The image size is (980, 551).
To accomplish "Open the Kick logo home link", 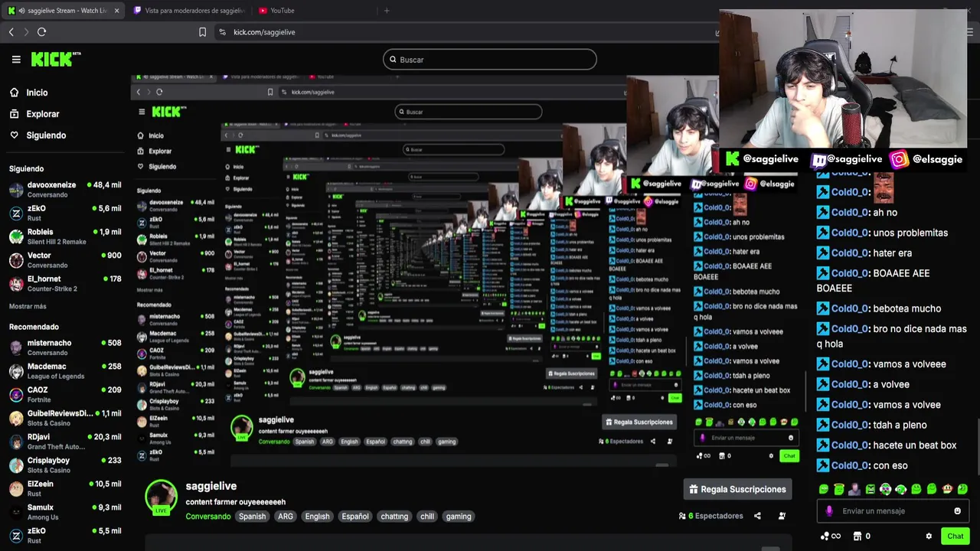I will click(x=55, y=59).
